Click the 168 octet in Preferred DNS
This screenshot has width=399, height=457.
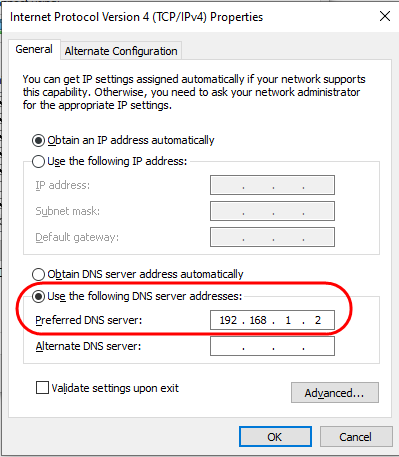click(258, 320)
